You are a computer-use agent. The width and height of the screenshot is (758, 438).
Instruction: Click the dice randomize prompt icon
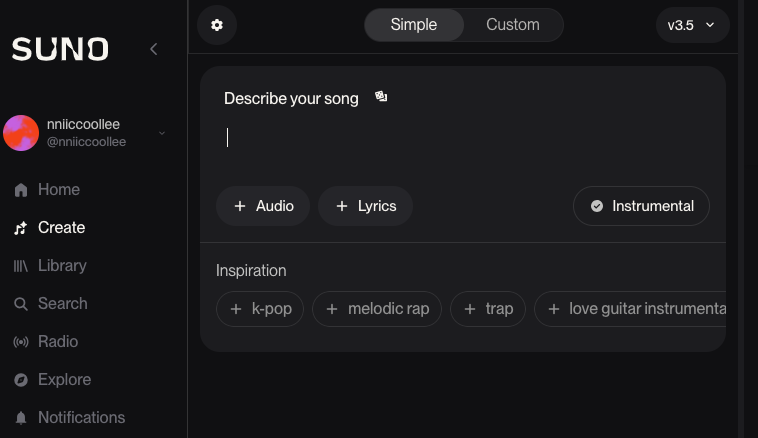pyautogui.click(x=381, y=97)
